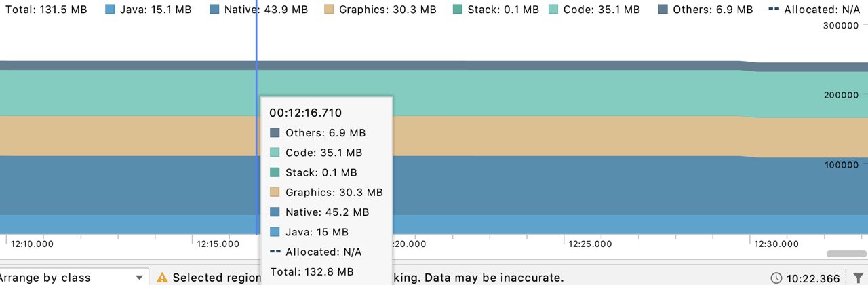Click the 12:10.000 timeline tick label

coord(32,244)
